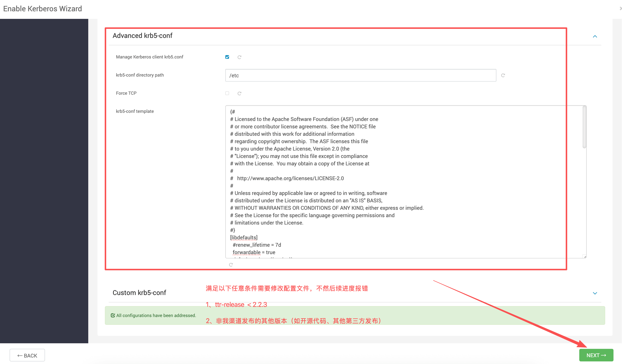Screen dimensions: 622x364
Task: Click the Custom krb5-conf heading
Action: pos(139,293)
